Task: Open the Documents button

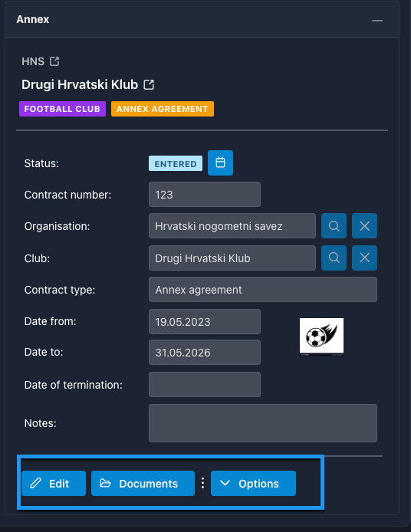Action: (x=143, y=483)
